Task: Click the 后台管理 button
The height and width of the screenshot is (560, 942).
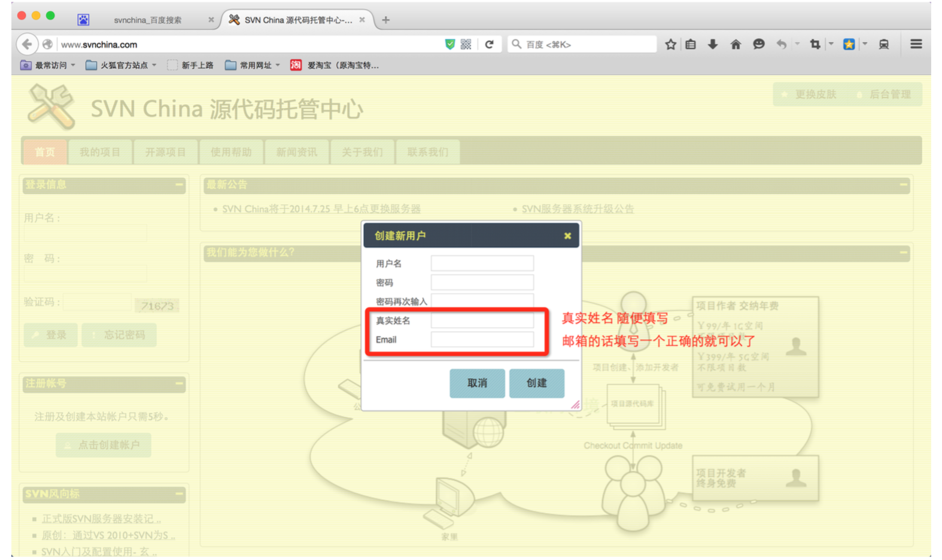Action: [x=885, y=95]
